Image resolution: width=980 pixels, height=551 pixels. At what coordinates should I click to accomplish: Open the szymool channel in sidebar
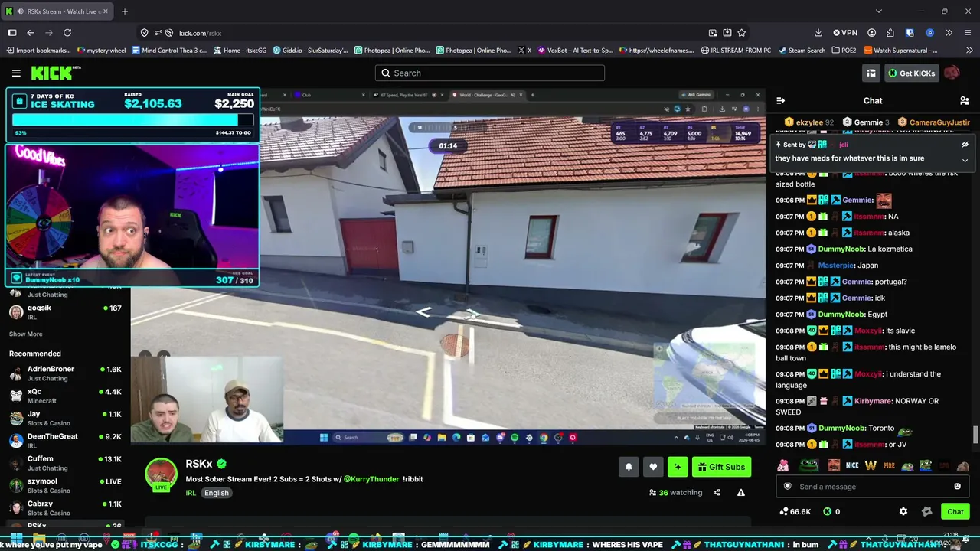tap(65, 486)
